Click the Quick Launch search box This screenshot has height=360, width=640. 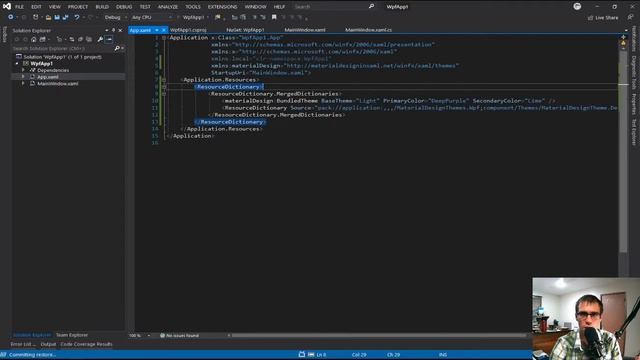(333, 7)
